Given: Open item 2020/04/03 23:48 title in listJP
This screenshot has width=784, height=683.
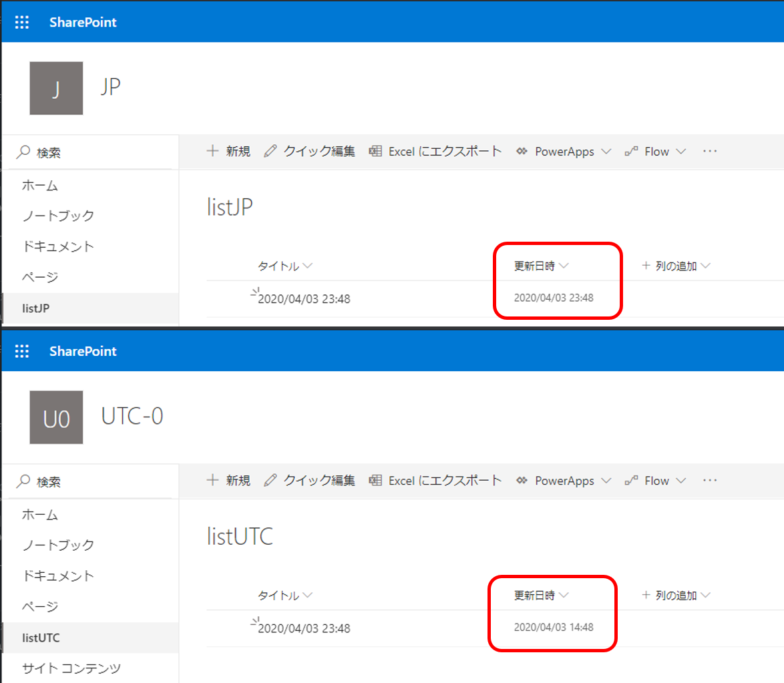Looking at the screenshot, I should pyautogui.click(x=304, y=299).
